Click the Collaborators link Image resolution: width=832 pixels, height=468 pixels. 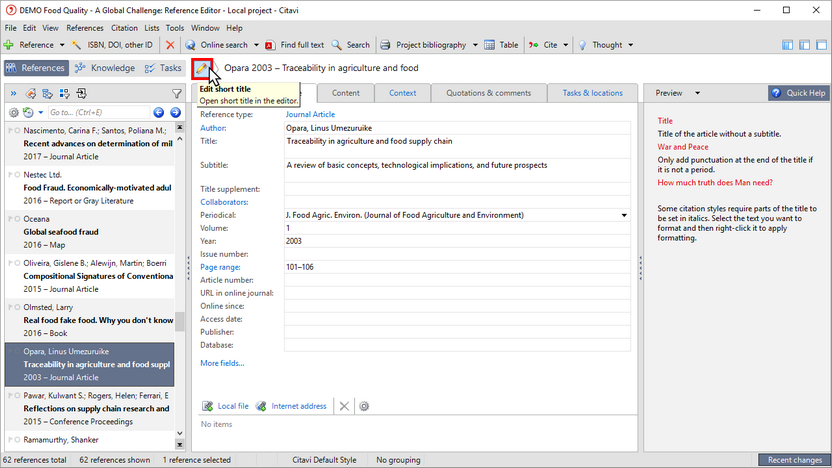click(x=224, y=202)
